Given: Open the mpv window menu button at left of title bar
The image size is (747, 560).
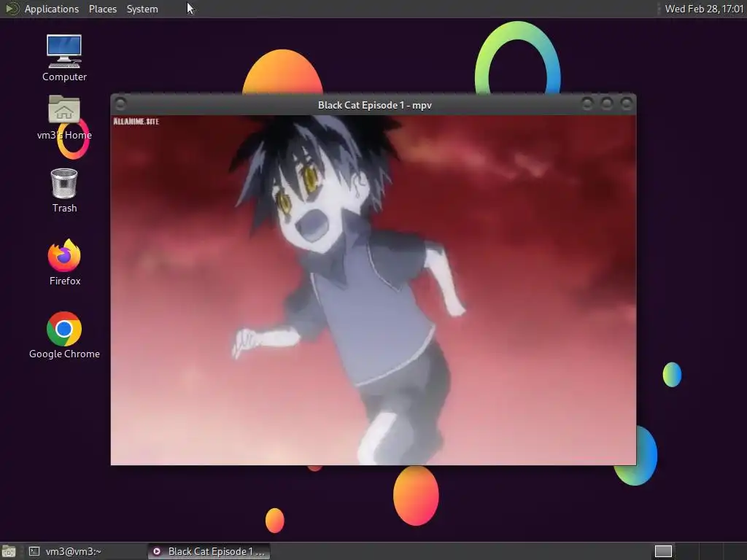Looking at the screenshot, I should pyautogui.click(x=120, y=104).
